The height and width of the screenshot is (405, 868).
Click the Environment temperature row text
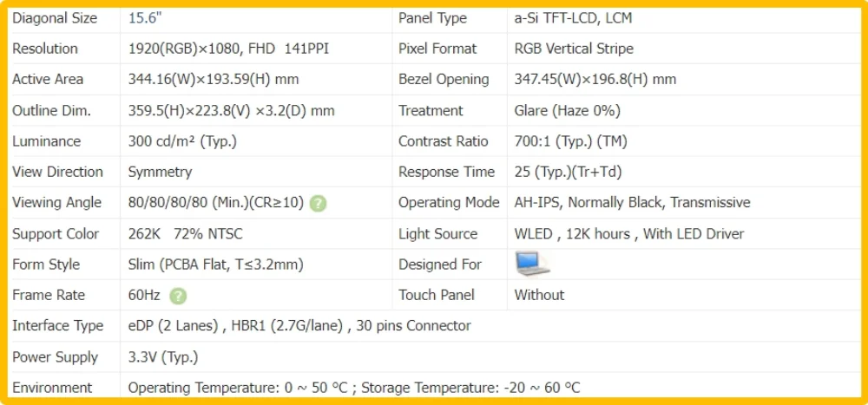[x=354, y=388]
